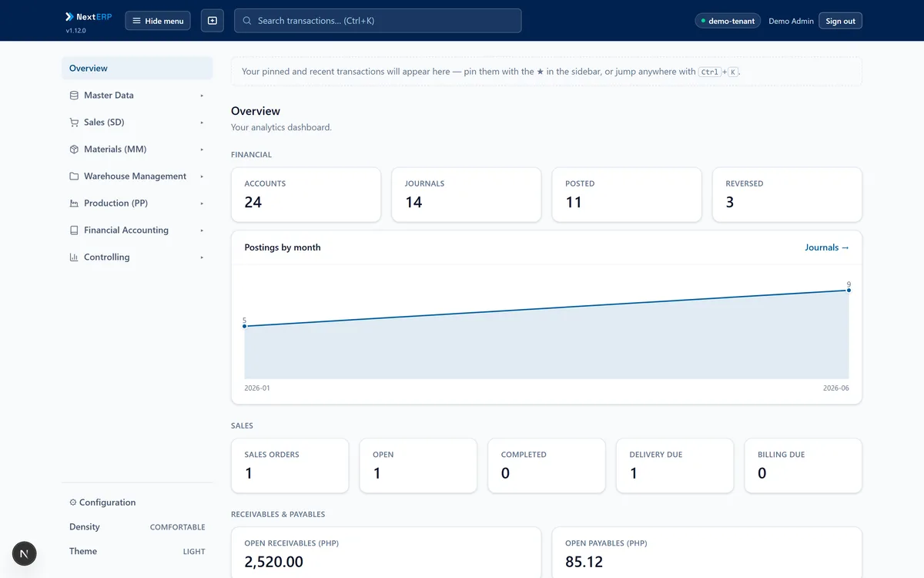Open the BILLING DUE card

803,465
